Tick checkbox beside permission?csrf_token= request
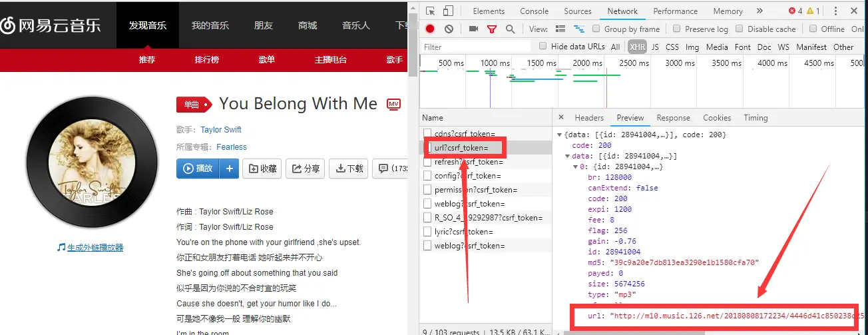The width and height of the screenshot is (868, 335). (428, 190)
